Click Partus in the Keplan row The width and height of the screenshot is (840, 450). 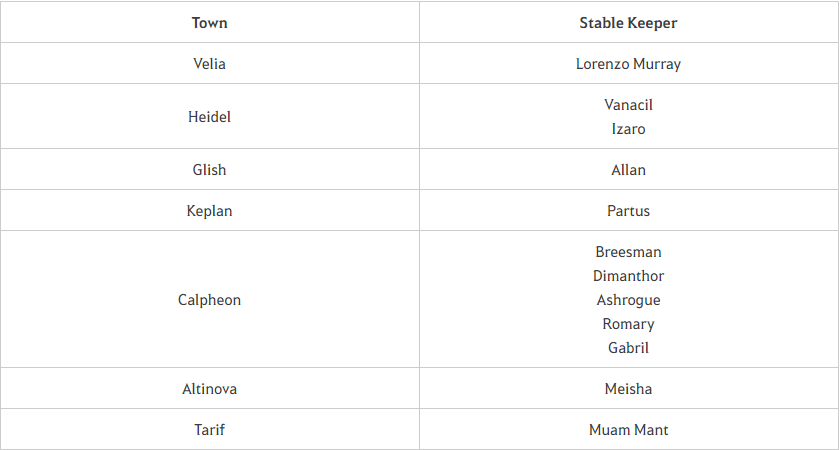click(628, 211)
